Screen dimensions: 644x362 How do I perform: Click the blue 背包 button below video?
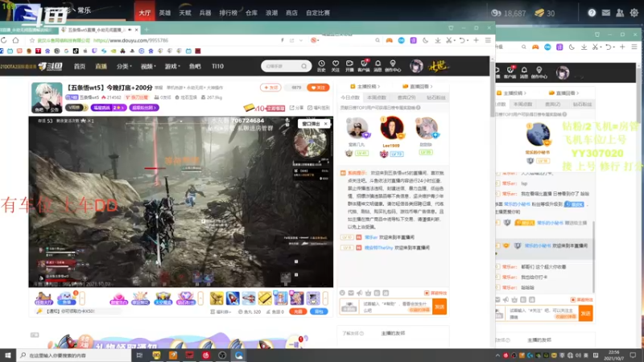pos(319,311)
